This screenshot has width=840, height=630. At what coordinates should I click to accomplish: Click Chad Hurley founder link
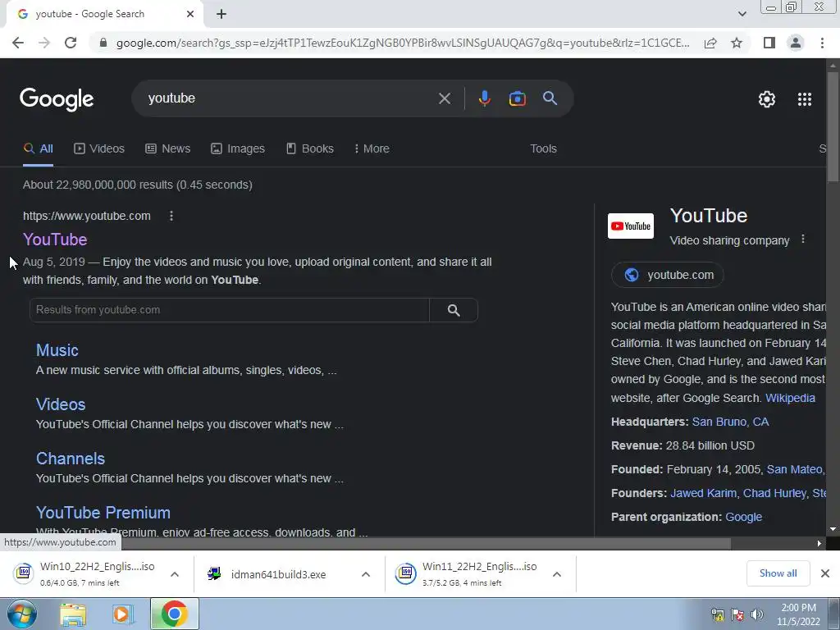click(x=774, y=493)
